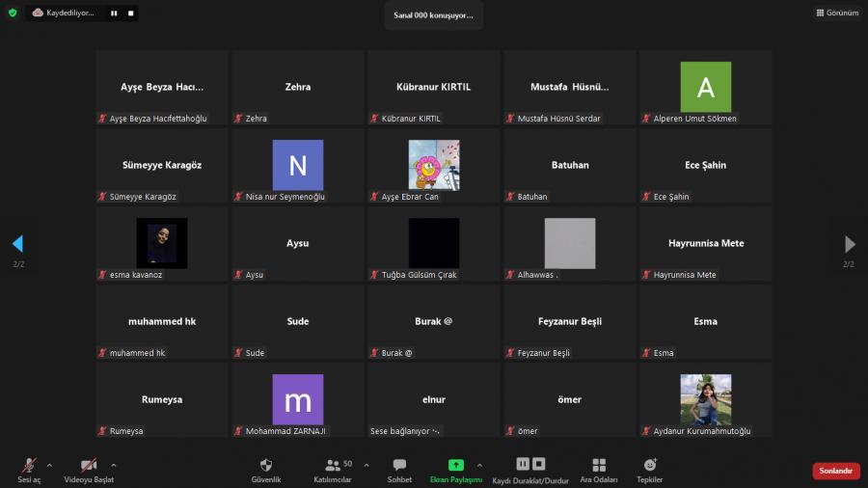Click the red Sonlandır button
Viewport: 868px width, 488px height.
(835, 472)
